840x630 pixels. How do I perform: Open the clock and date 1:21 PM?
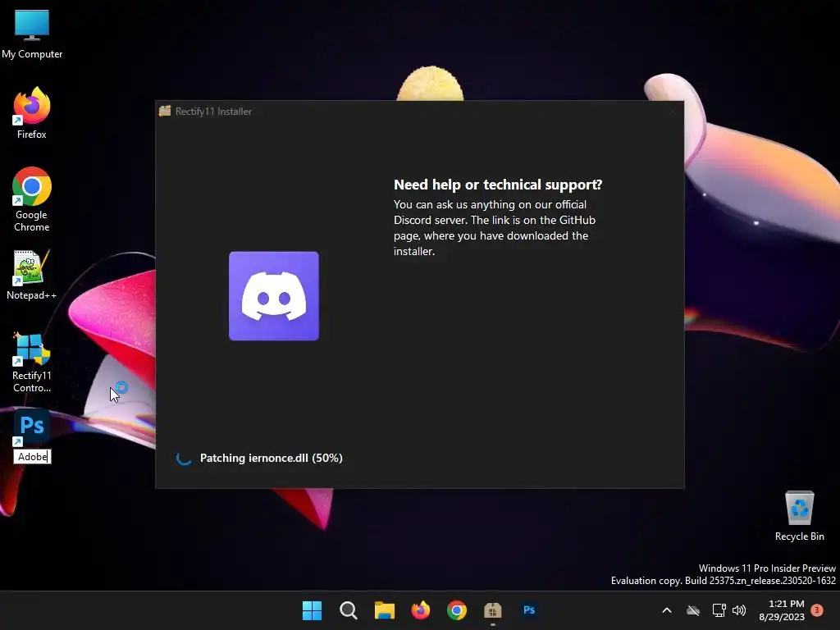pyautogui.click(x=782, y=610)
